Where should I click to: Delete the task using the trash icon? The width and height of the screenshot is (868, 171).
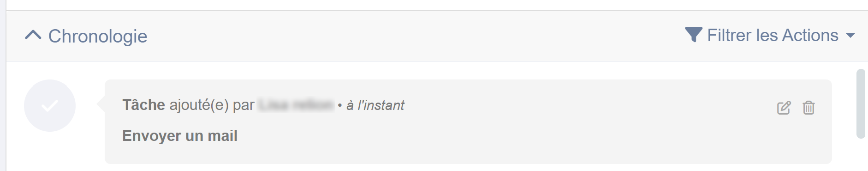click(809, 107)
